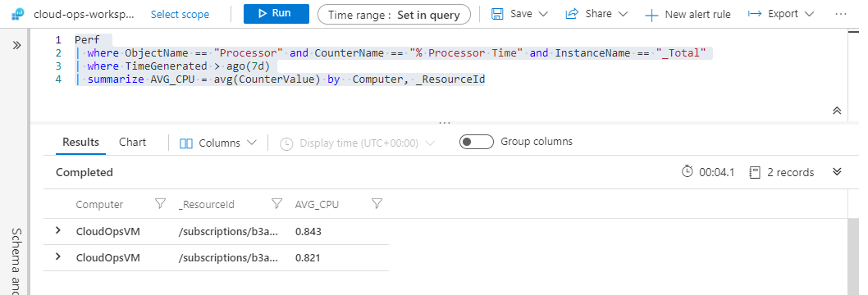The width and height of the screenshot is (868, 295).
Task: Filter the AVG_CPU column
Action: [x=377, y=204]
